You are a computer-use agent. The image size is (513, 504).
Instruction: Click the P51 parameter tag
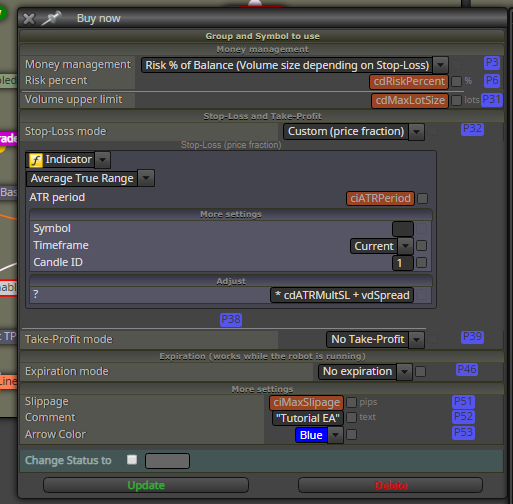(x=463, y=402)
